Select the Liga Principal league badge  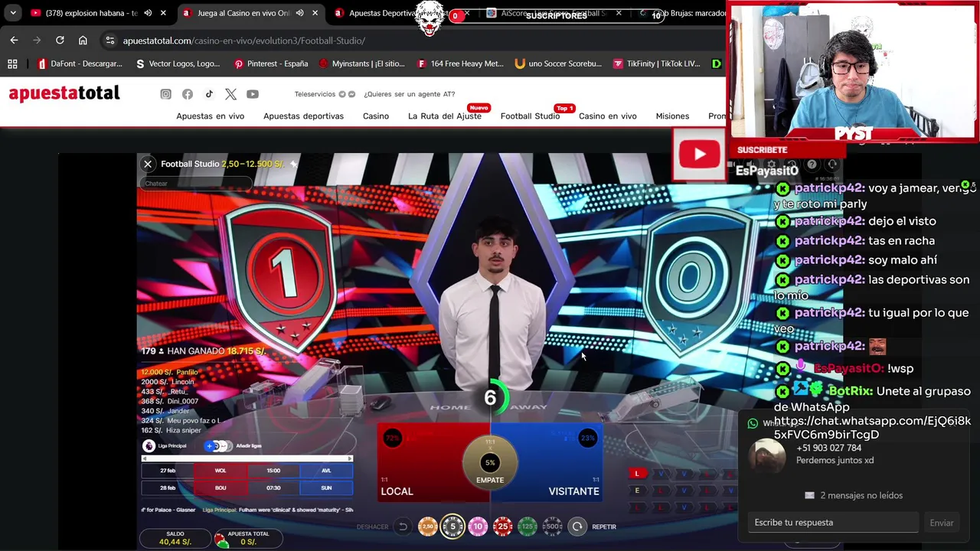(x=149, y=446)
